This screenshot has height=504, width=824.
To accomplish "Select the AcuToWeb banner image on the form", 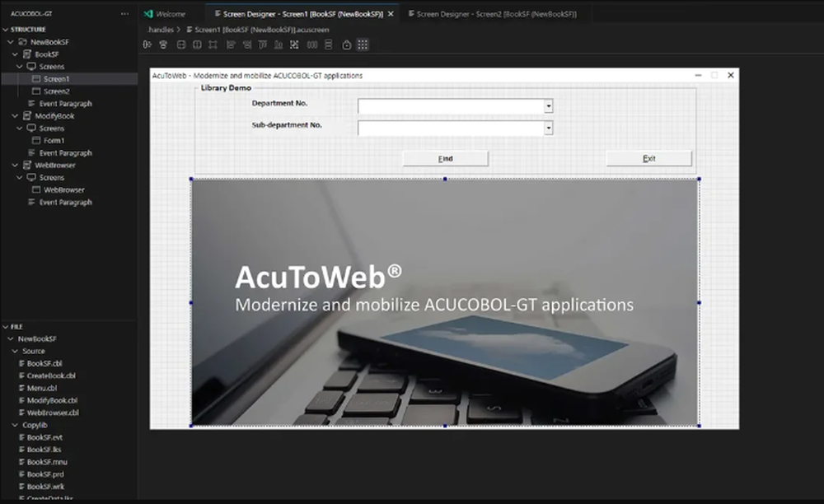I will tap(445, 302).
